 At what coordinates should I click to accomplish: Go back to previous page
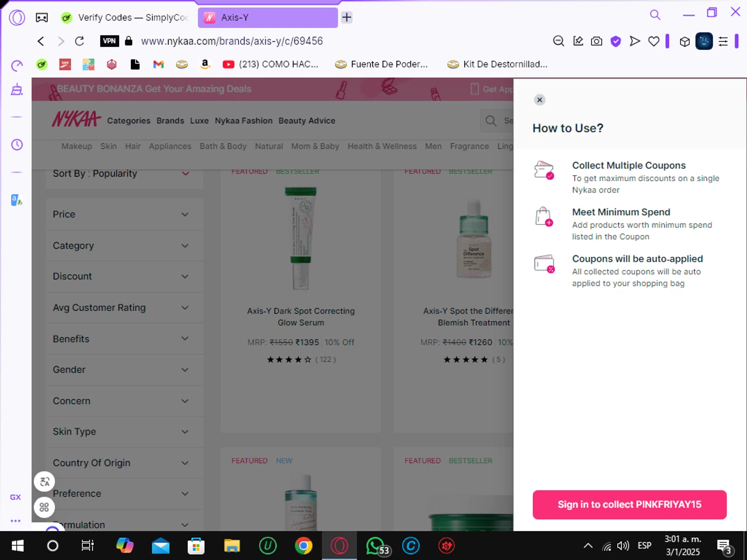point(41,41)
